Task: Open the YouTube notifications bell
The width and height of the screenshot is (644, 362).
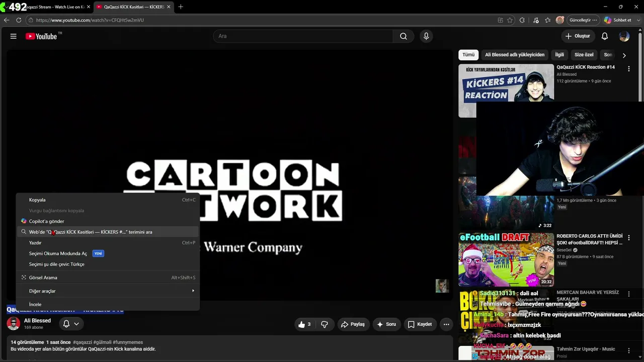Action: click(605, 36)
